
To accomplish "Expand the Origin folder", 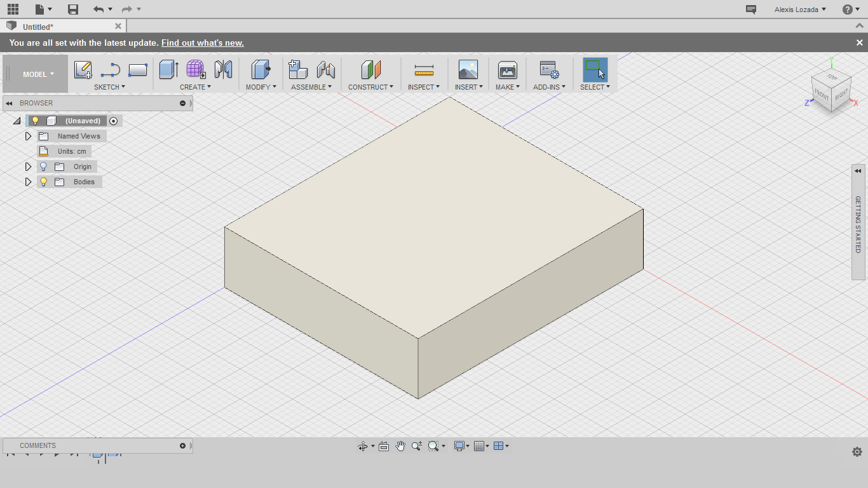I will click(x=28, y=166).
